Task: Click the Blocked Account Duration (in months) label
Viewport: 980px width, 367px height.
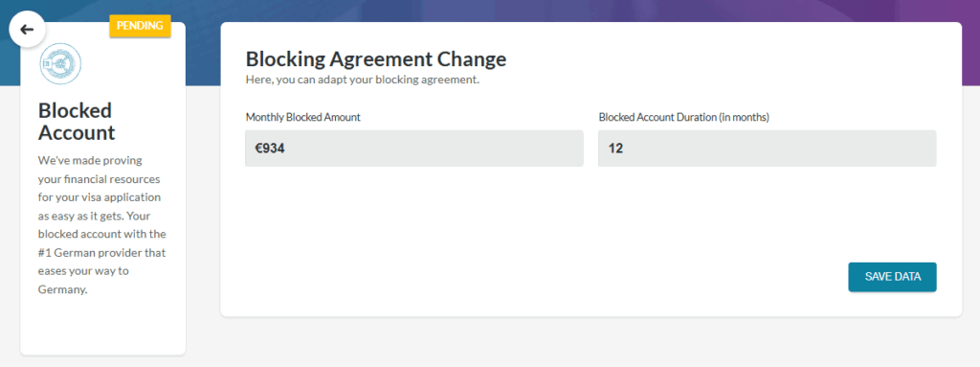Action: coord(683,117)
